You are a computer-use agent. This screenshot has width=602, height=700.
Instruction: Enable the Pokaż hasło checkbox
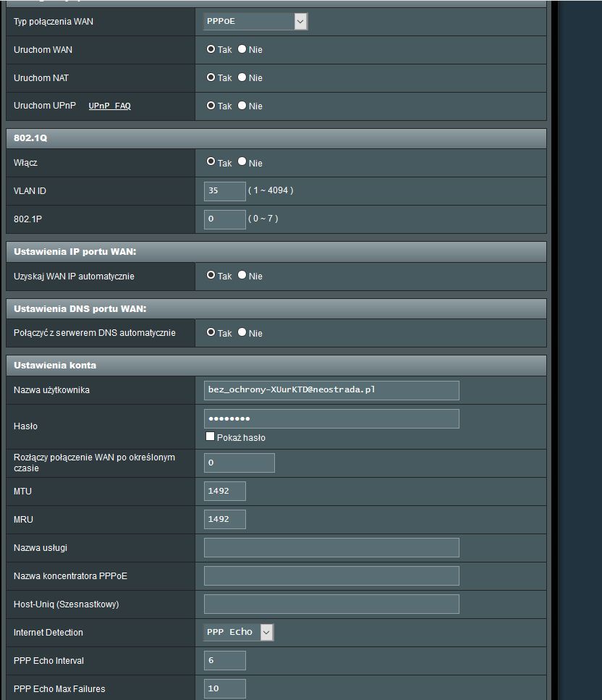[x=211, y=437]
